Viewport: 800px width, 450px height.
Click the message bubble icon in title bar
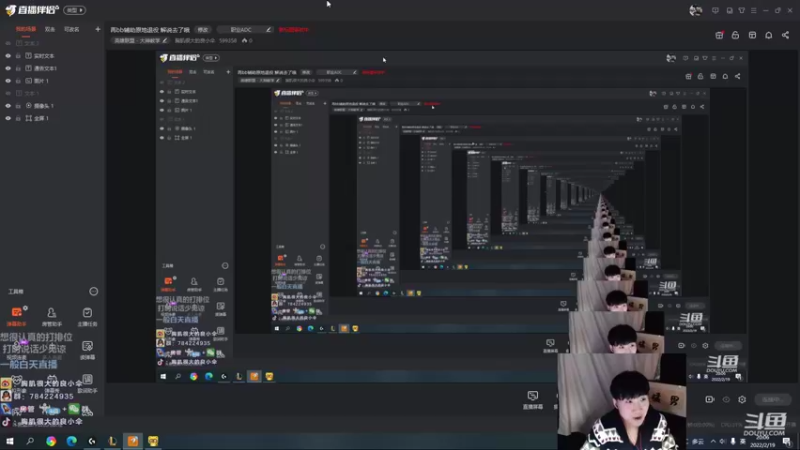715,10
